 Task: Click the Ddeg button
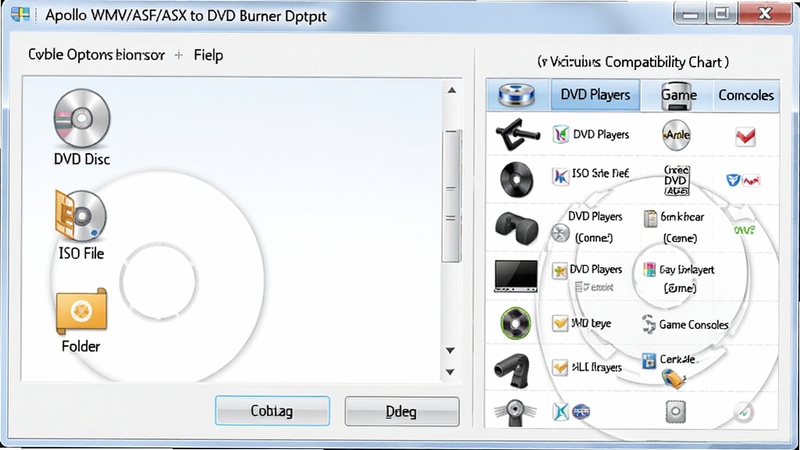tap(402, 411)
